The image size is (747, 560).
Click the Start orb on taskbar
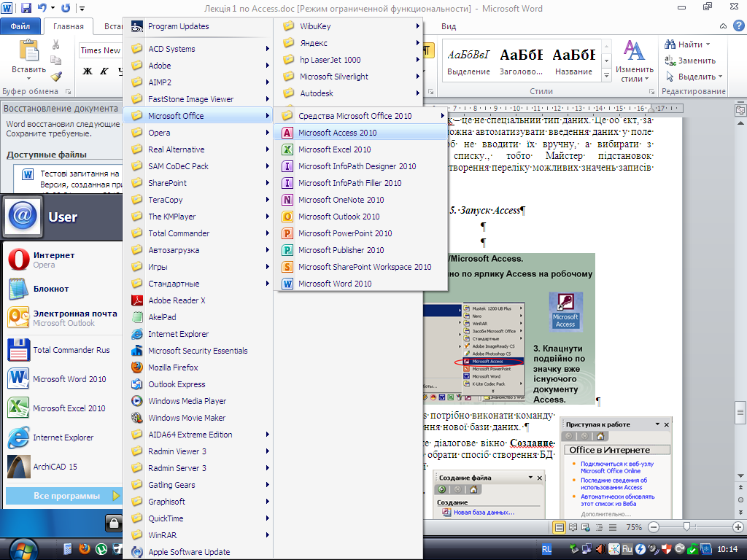click(x=23, y=550)
